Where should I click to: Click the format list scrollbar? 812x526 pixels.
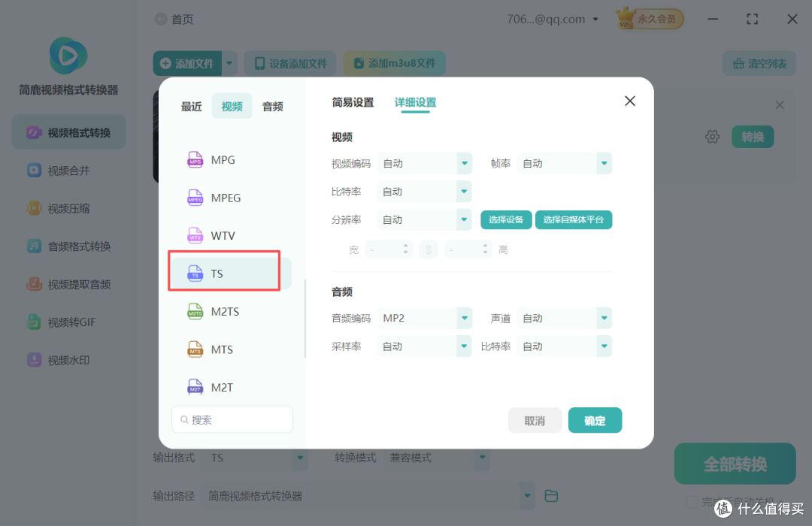click(x=305, y=319)
